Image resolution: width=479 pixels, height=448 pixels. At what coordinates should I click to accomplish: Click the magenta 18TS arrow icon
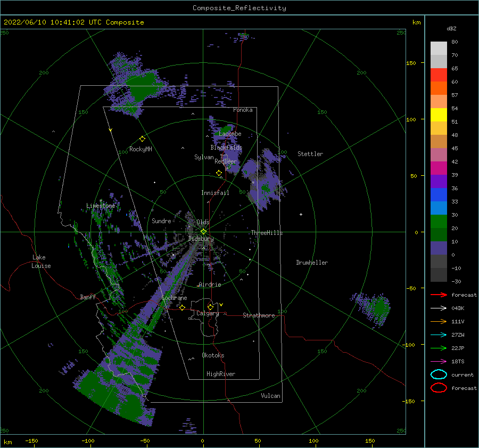tap(439, 362)
